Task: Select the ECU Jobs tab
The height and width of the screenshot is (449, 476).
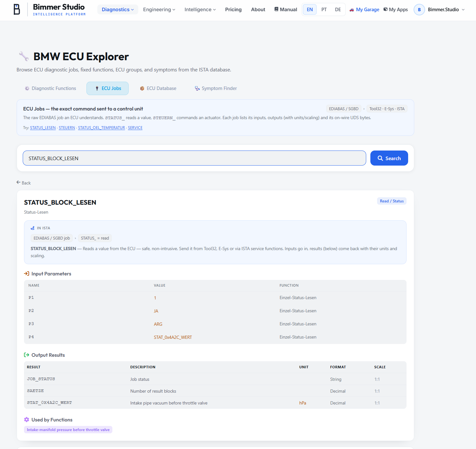Action: click(x=108, y=88)
